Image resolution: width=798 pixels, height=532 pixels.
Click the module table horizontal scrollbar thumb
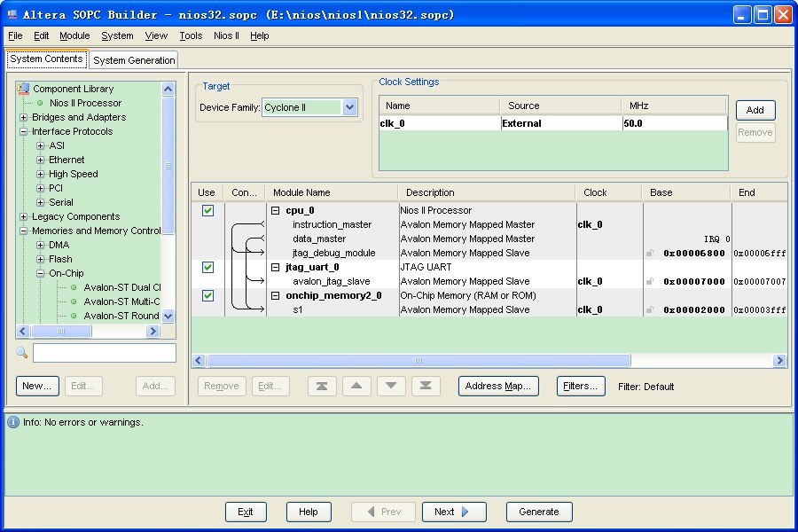[x=419, y=361]
